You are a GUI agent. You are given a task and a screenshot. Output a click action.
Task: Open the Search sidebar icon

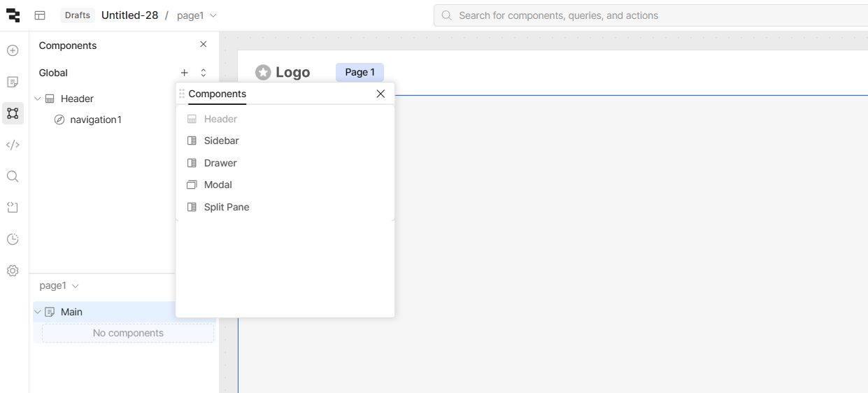[x=13, y=176]
